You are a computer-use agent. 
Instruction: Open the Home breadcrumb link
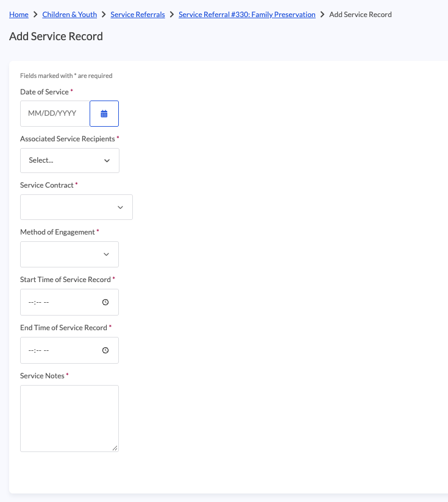point(18,15)
